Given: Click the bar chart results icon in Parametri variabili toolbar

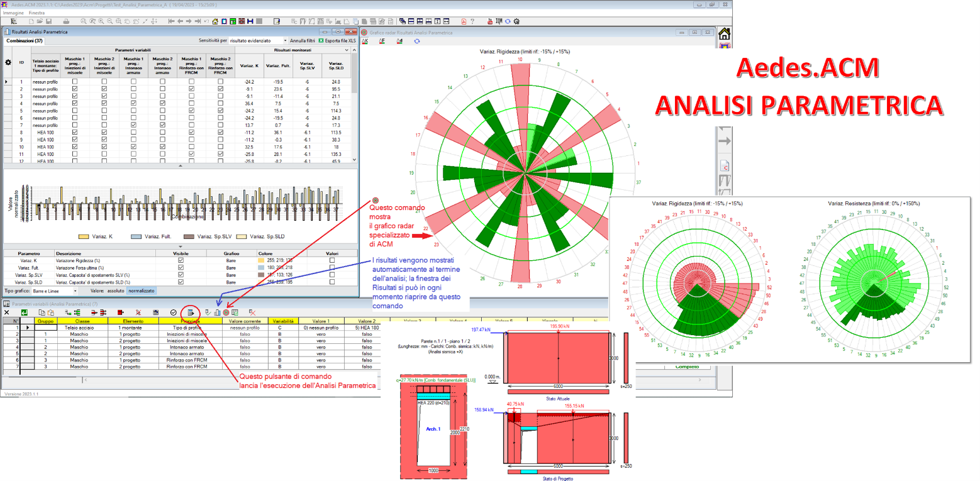Looking at the screenshot, I should pyautogui.click(x=217, y=312).
